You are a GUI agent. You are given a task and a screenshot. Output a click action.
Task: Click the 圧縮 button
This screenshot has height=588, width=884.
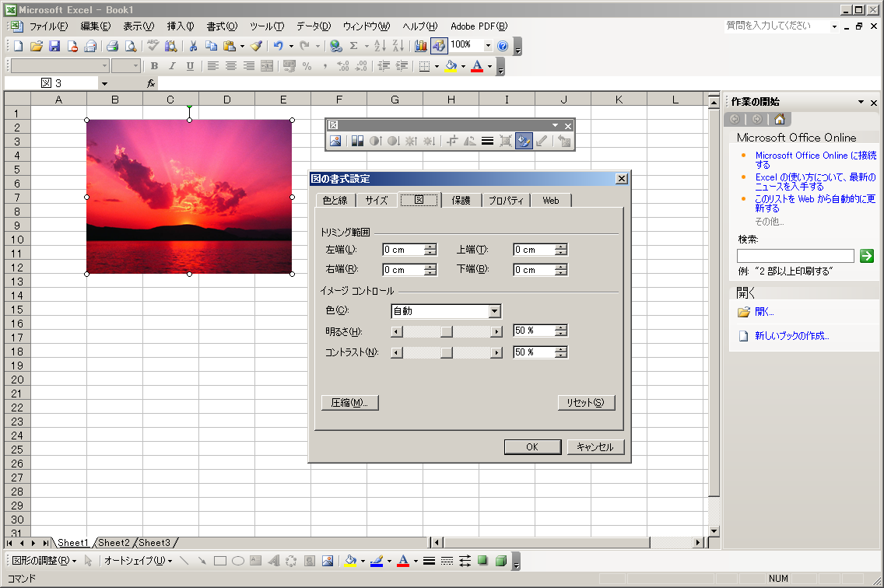(x=349, y=402)
